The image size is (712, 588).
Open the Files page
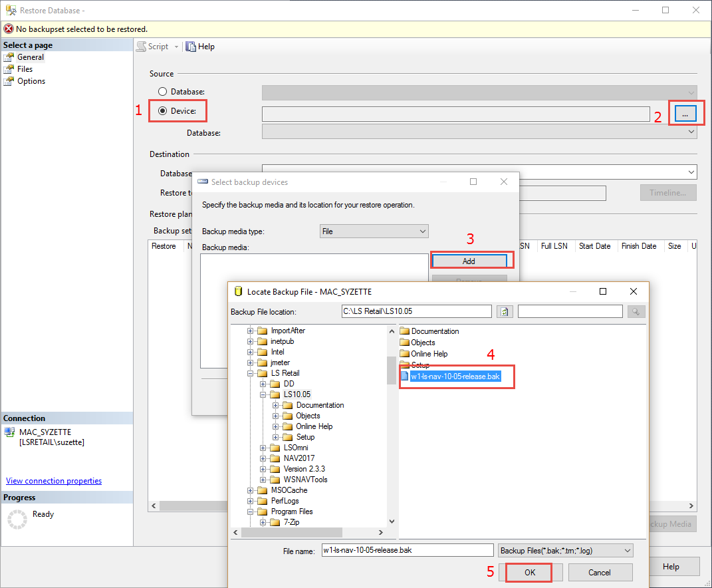point(25,69)
